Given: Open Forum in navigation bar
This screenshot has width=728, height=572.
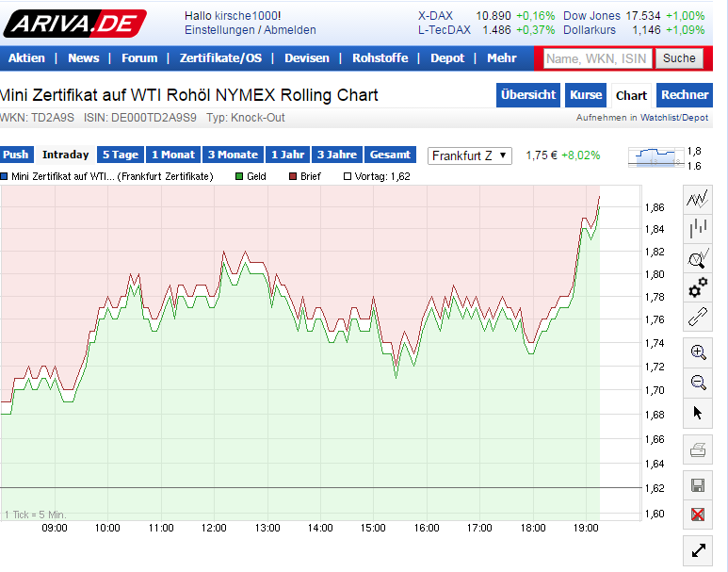Looking at the screenshot, I should [139, 58].
